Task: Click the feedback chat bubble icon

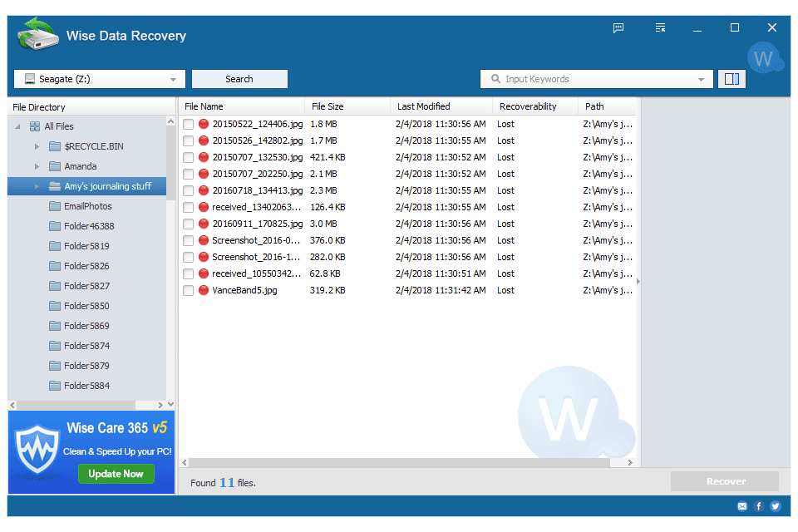Action: pos(618,28)
